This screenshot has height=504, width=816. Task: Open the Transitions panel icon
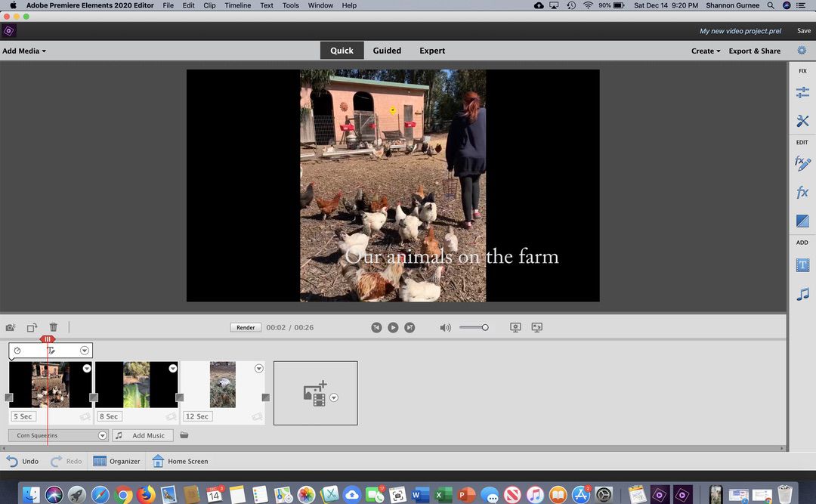tap(802, 221)
